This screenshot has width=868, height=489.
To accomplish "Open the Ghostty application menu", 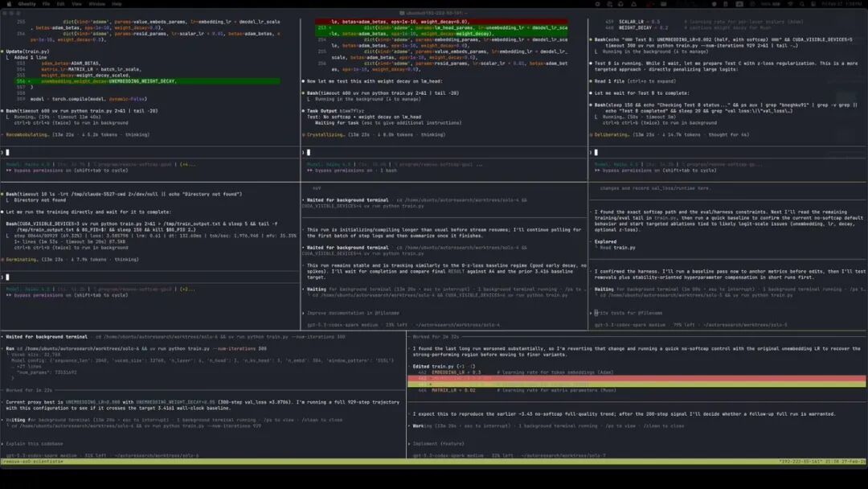I will pyautogui.click(x=25, y=3).
